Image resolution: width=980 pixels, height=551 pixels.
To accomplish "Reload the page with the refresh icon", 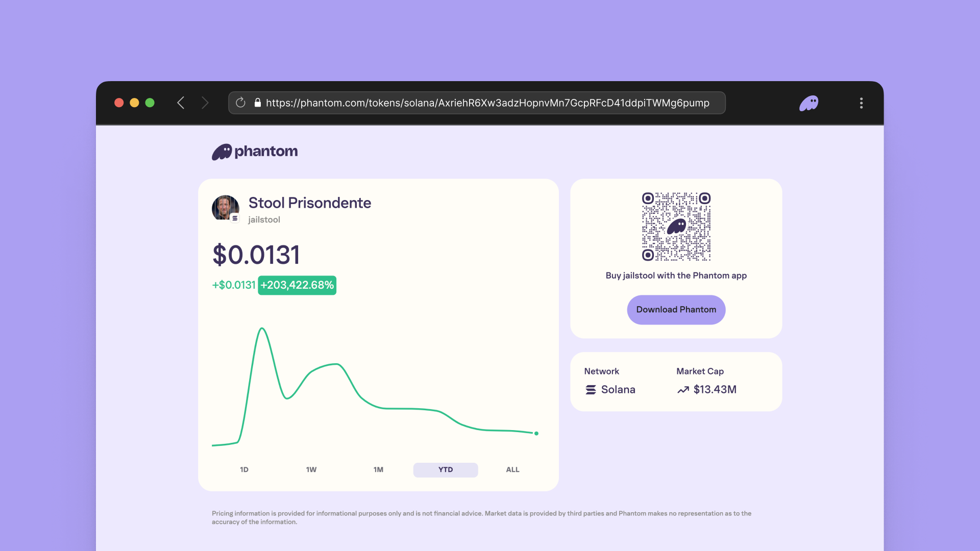I will [x=240, y=103].
